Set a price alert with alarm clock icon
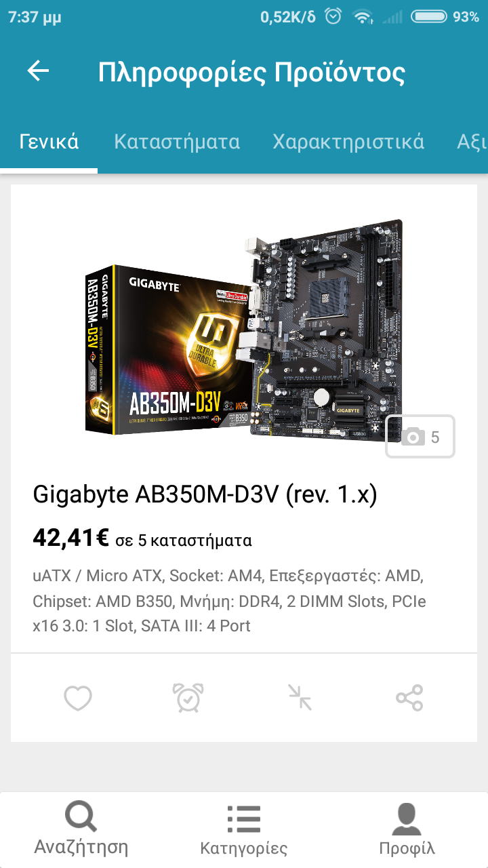 pyautogui.click(x=188, y=698)
